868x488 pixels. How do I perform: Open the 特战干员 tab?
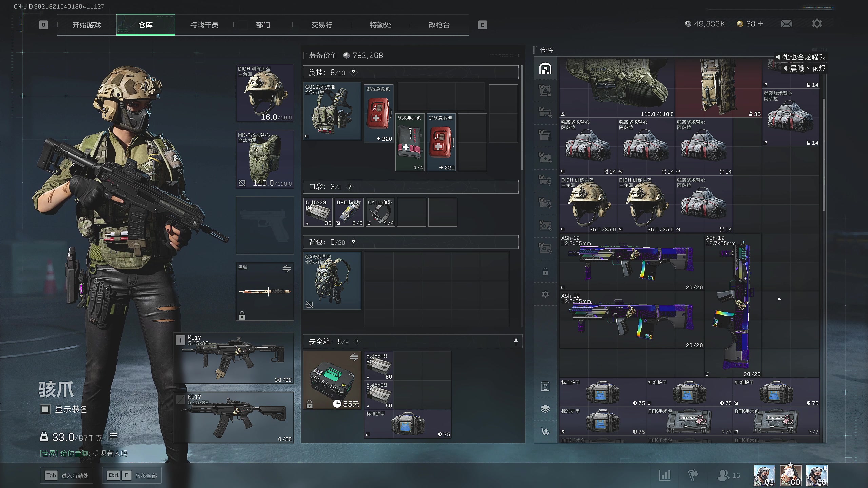pos(204,25)
